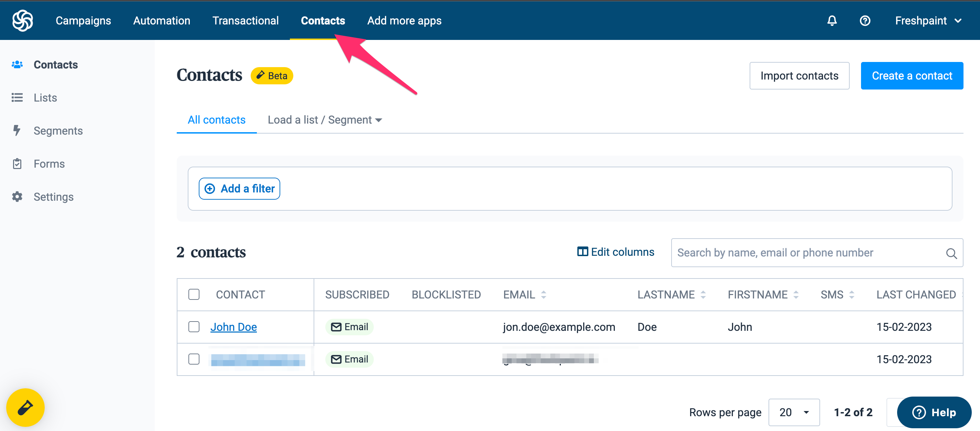Sort by the EMAIL column arrows

click(543, 294)
